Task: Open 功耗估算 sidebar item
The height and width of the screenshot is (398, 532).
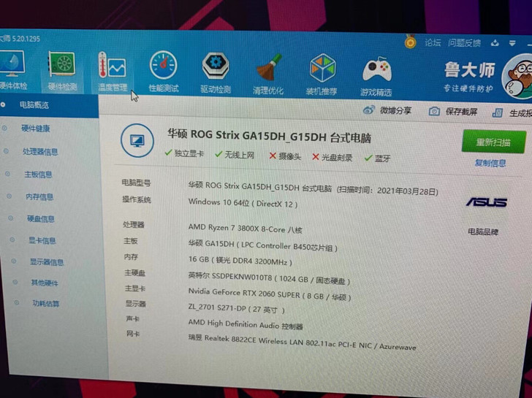Action: (x=46, y=303)
